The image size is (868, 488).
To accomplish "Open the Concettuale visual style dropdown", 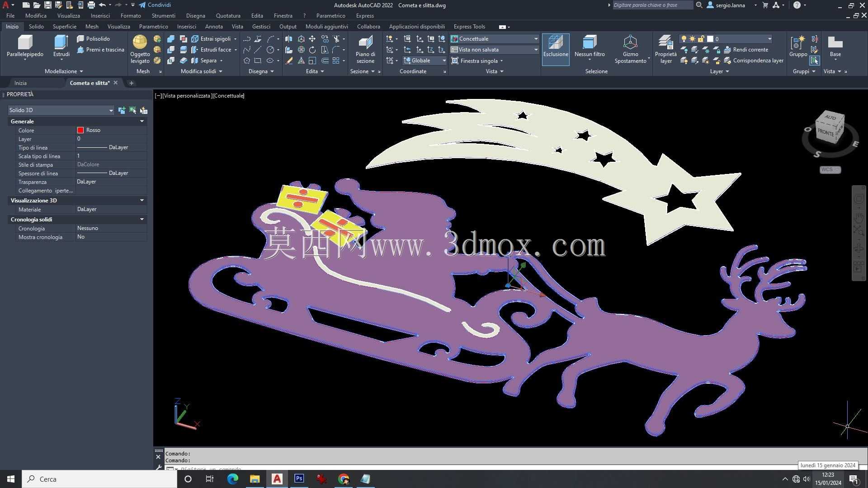I will coord(495,39).
